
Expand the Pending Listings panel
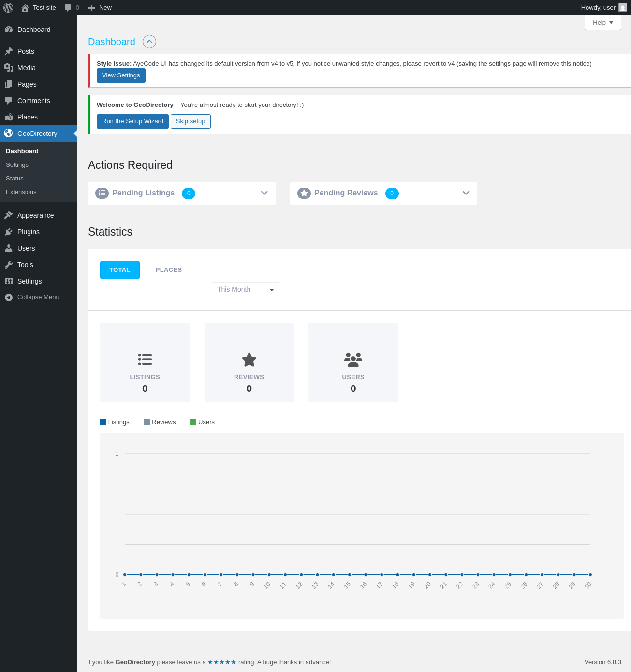point(264,193)
